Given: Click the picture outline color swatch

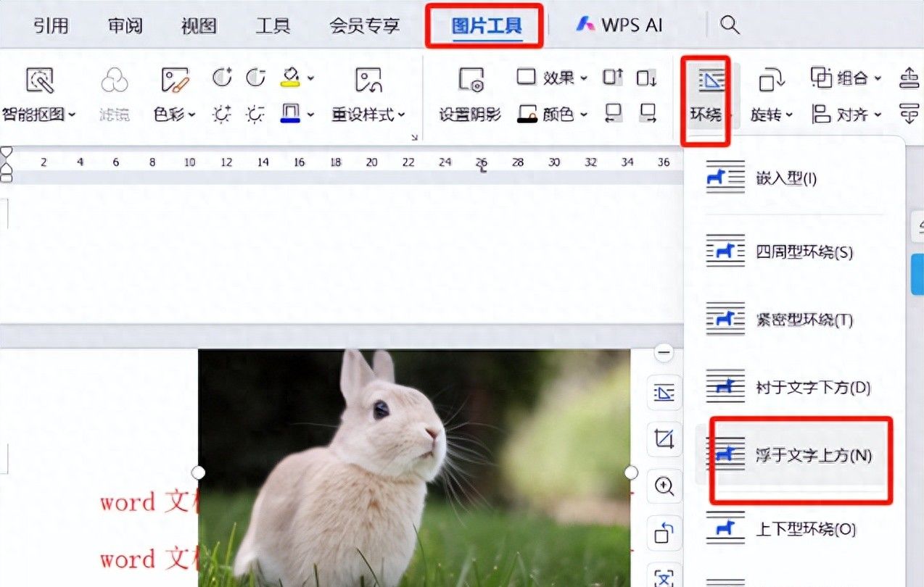Looking at the screenshot, I should tap(290, 114).
